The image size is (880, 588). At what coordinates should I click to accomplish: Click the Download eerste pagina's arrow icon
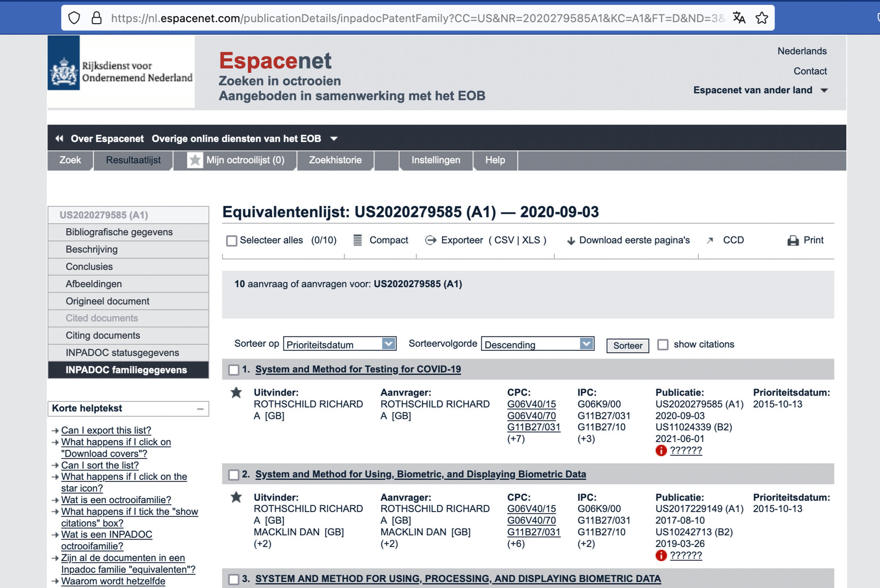570,241
